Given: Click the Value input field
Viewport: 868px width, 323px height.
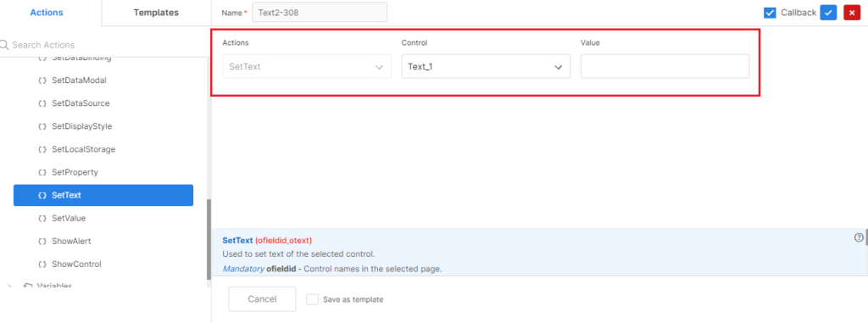Looking at the screenshot, I should click(x=665, y=66).
